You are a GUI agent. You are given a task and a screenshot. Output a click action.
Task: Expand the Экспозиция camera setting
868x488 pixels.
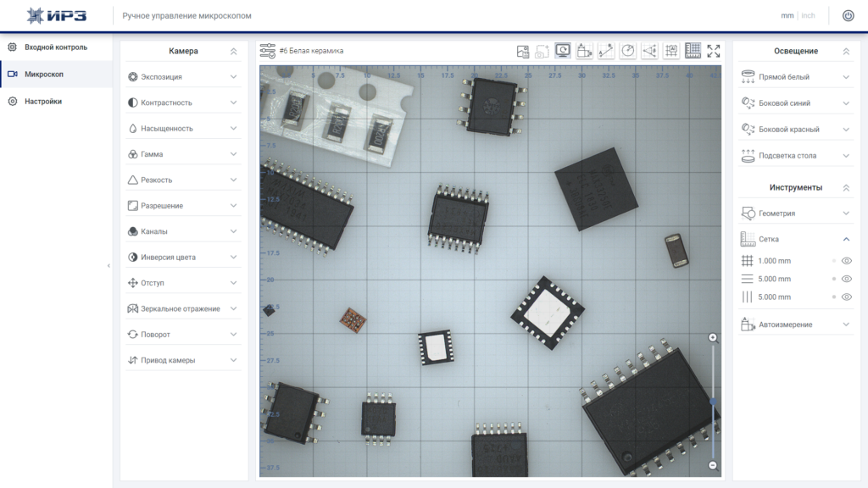pyautogui.click(x=183, y=77)
